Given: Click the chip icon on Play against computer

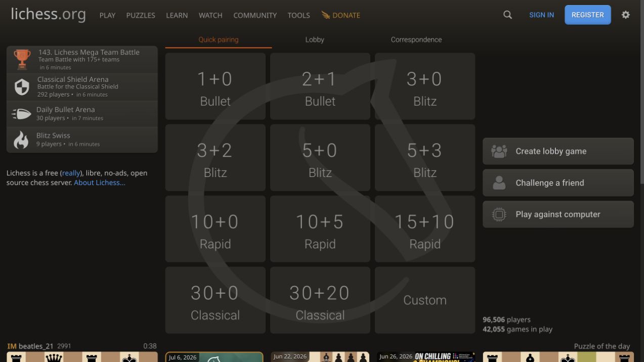Looking at the screenshot, I should tap(499, 214).
